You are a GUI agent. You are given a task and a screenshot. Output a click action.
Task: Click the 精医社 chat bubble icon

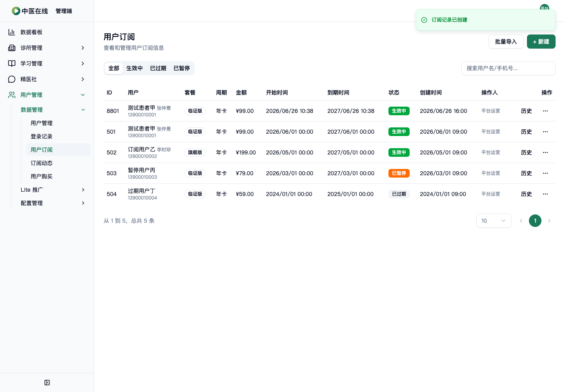coord(12,79)
